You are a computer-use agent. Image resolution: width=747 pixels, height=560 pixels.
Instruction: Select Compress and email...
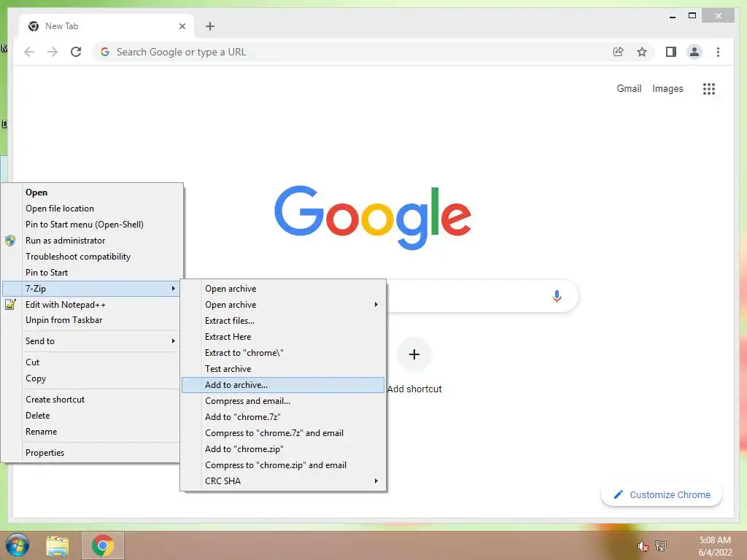[x=283, y=401]
